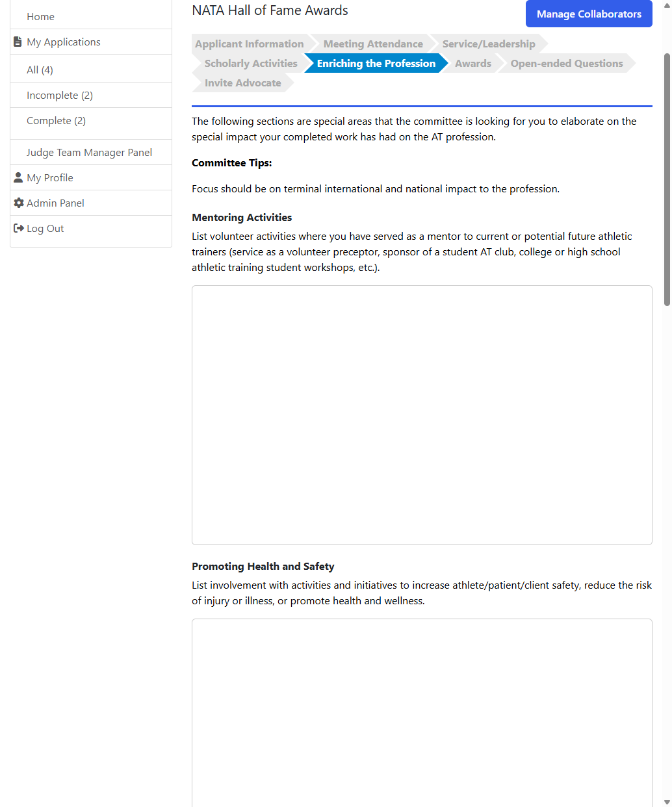The image size is (672, 807).
Task: Open My Applications in the sidebar
Action: [x=64, y=42]
